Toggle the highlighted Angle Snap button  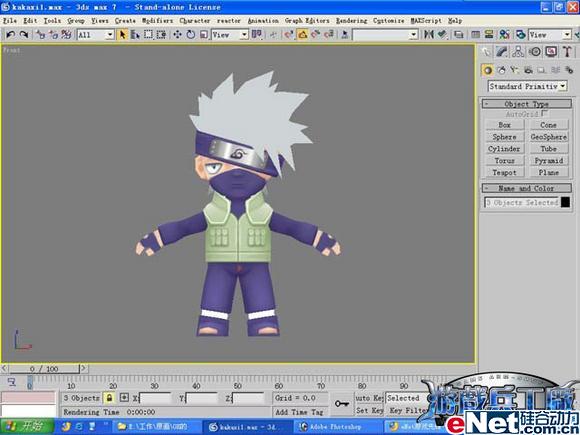[303, 35]
